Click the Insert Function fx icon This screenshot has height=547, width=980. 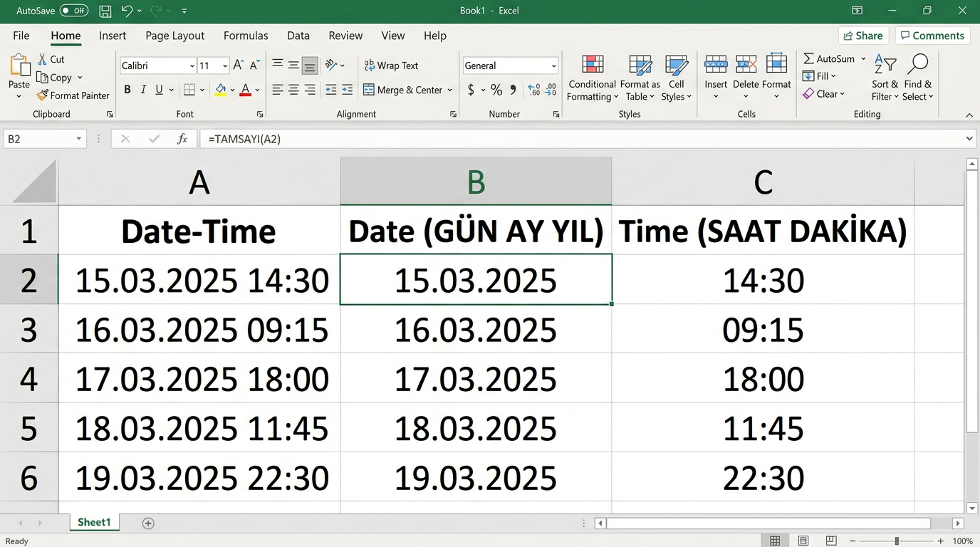[x=182, y=139]
